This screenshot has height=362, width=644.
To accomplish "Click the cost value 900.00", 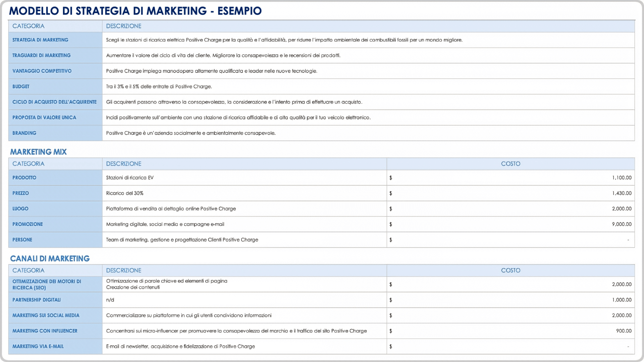I will 624,331.
